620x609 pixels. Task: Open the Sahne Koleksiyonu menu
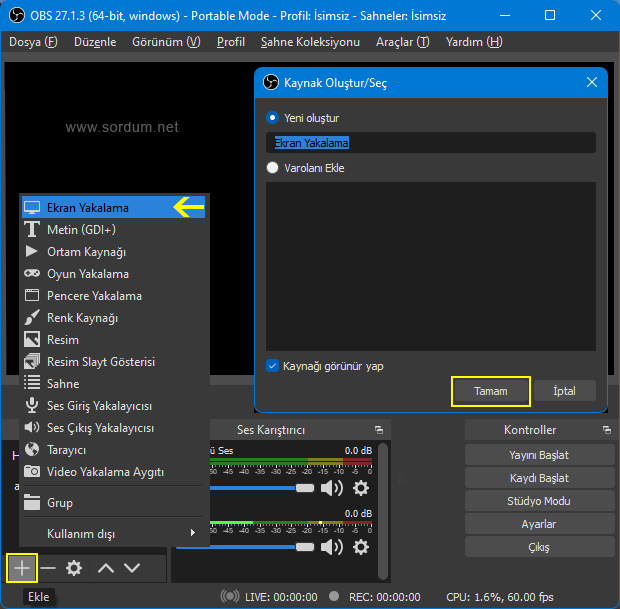(x=310, y=42)
